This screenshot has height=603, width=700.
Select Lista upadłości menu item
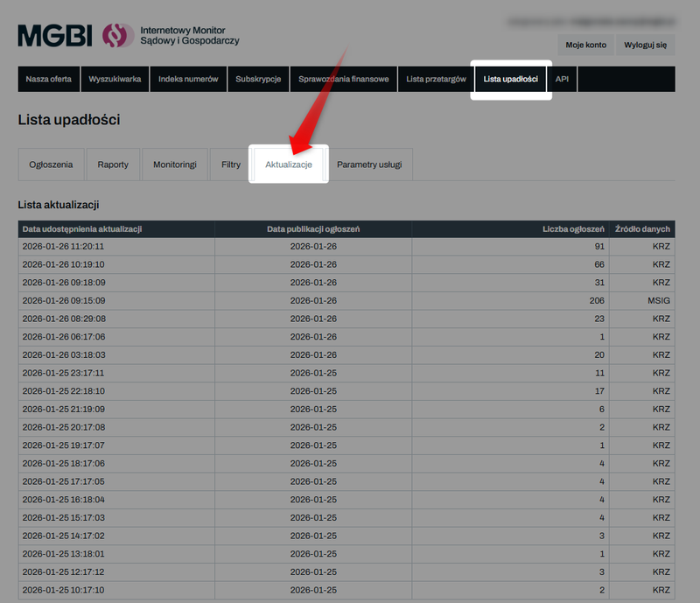(510, 79)
